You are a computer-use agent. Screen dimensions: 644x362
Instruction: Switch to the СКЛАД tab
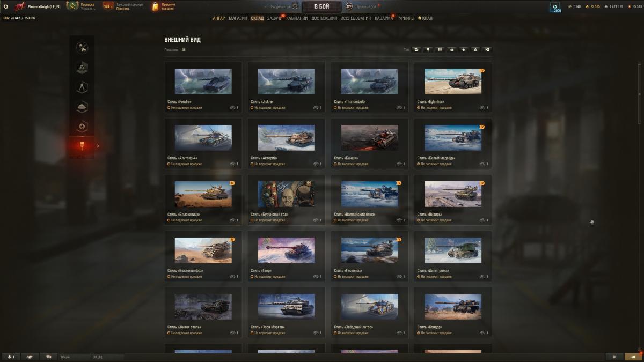coord(257,18)
